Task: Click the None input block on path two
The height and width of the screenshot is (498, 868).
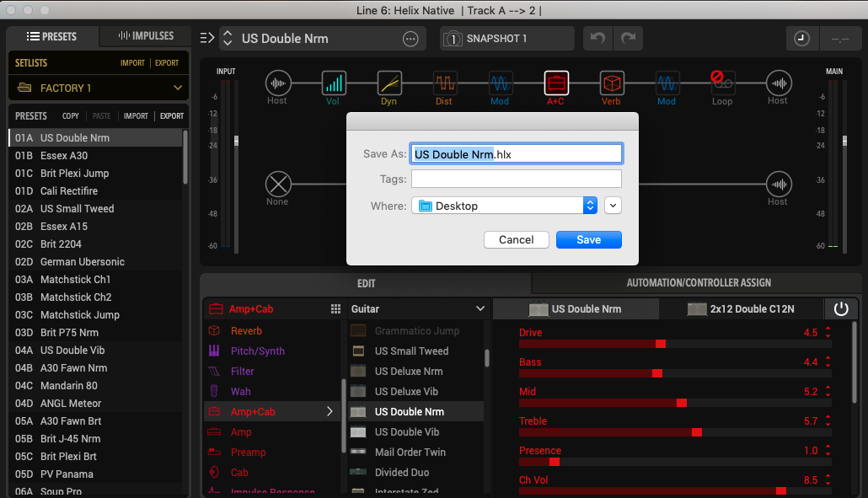Action: point(278,185)
